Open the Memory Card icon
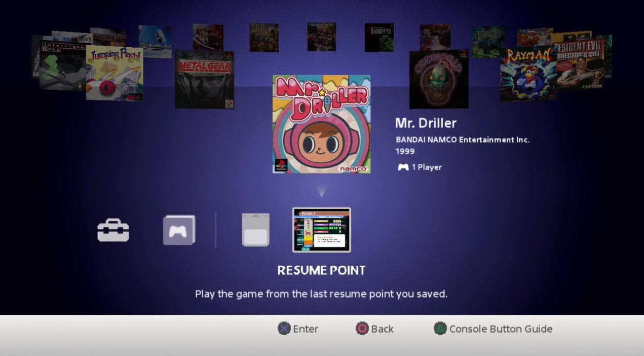This screenshot has width=644, height=356. tap(255, 230)
